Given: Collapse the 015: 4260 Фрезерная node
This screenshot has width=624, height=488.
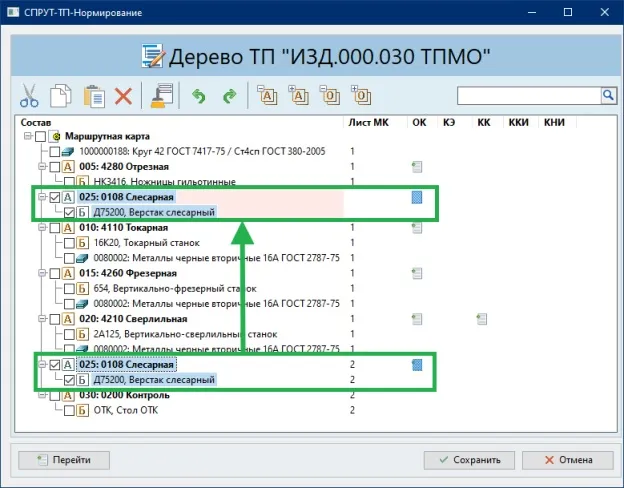Looking at the screenshot, I should click(42, 273).
